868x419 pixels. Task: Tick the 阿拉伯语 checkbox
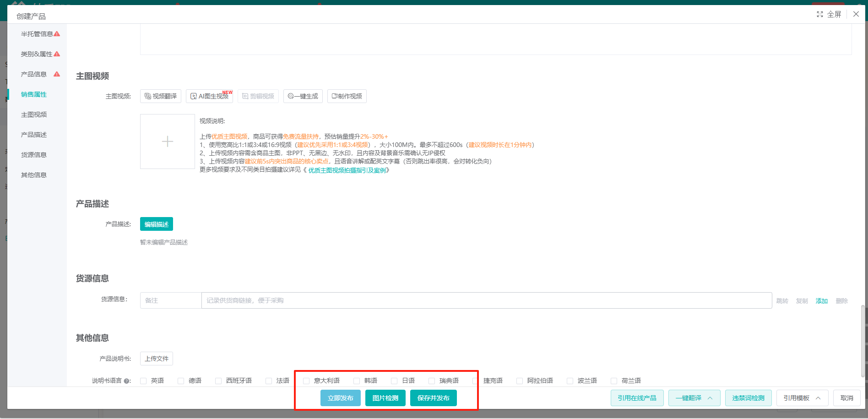coord(520,381)
